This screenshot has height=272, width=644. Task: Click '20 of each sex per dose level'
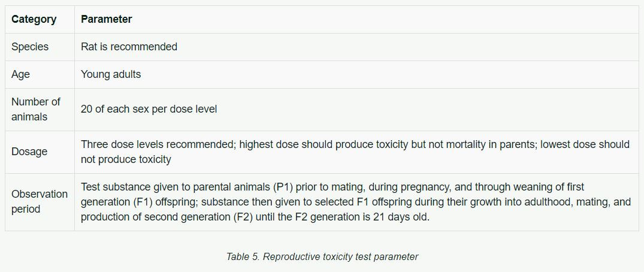(x=149, y=109)
